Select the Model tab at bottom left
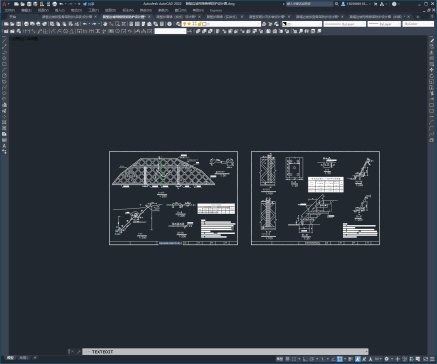The width and height of the screenshot is (437, 364). 10,358
